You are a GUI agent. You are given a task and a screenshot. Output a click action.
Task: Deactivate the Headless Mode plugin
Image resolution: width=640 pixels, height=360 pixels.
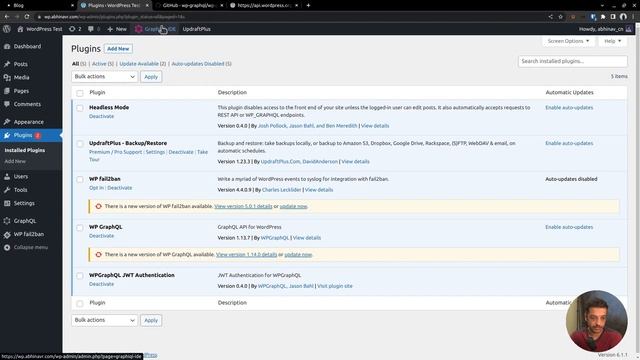click(x=102, y=116)
